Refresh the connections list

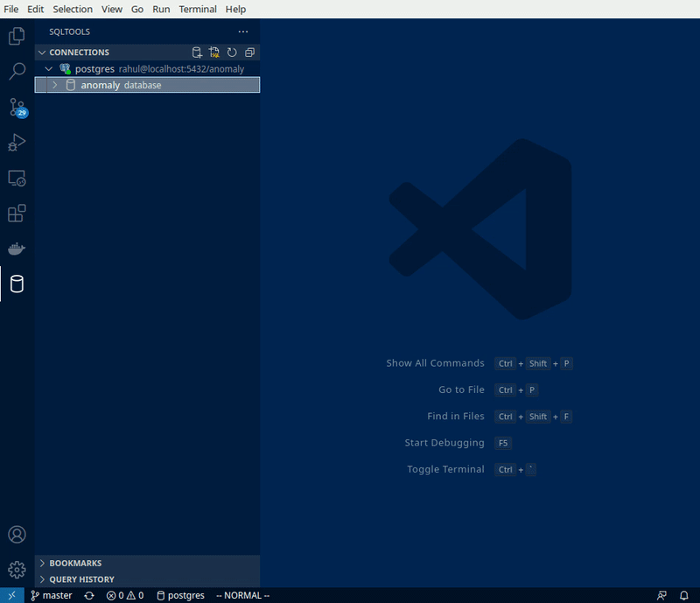(232, 53)
